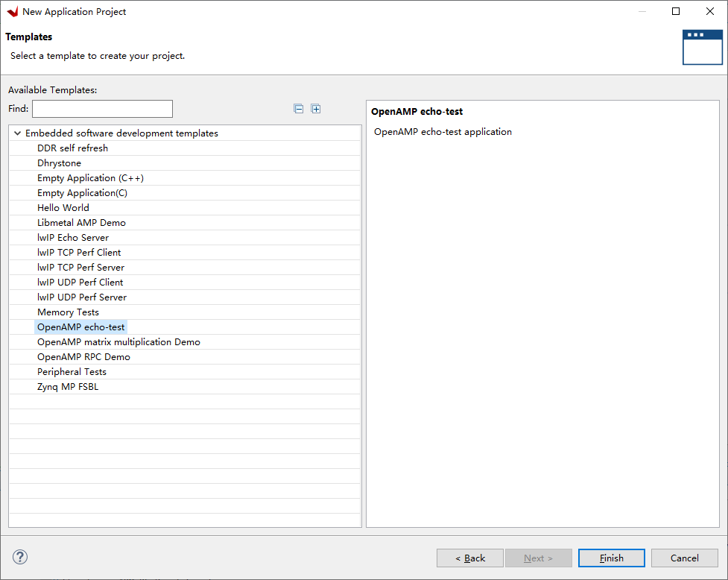Maximize the New Application Project window
This screenshot has width=728, height=580.
click(x=676, y=11)
